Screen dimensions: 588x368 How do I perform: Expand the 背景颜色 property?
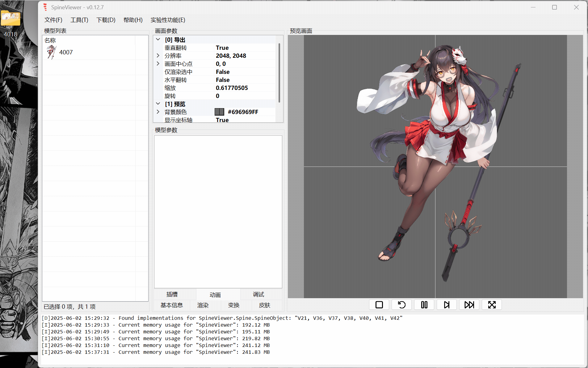click(158, 112)
